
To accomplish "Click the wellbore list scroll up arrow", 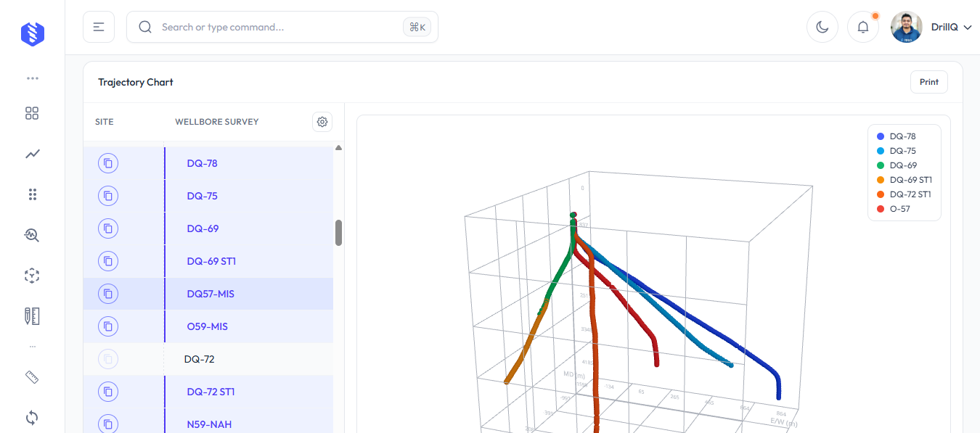I will pos(338,148).
